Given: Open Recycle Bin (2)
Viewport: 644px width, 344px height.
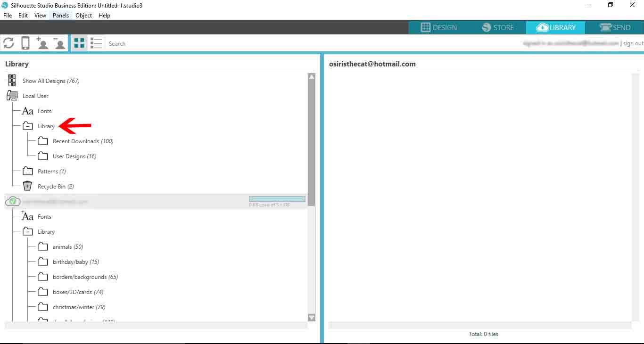Looking at the screenshot, I should click(x=56, y=187).
